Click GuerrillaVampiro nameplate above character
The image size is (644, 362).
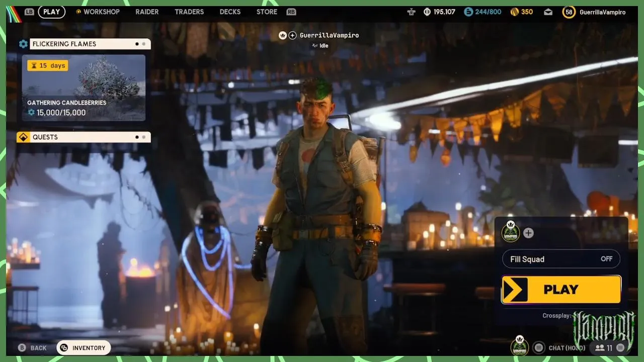329,35
